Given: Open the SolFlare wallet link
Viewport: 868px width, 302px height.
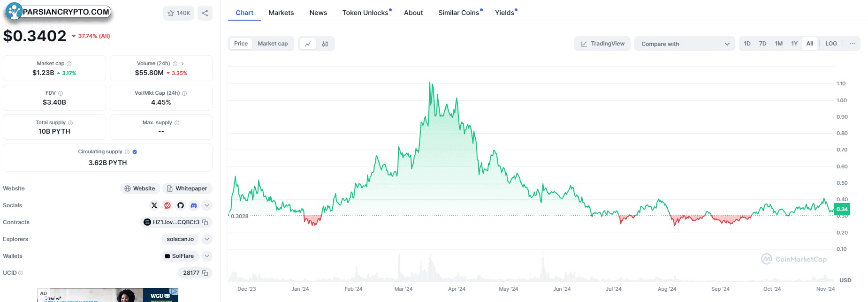Looking at the screenshot, I should pyautogui.click(x=180, y=256).
